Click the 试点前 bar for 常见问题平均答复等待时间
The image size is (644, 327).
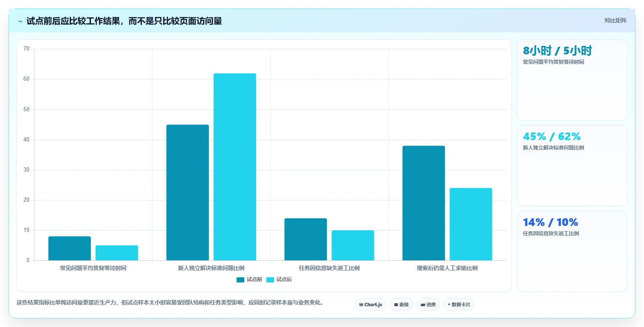coord(70,248)
